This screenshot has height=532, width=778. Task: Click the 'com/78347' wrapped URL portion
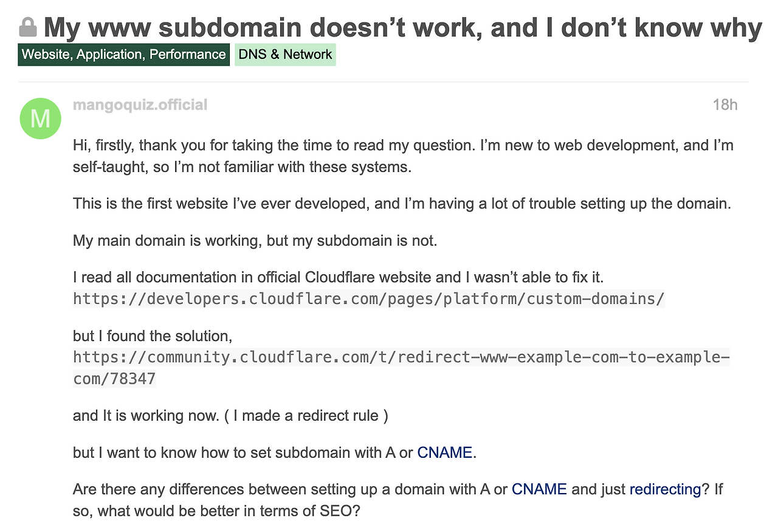point(114,379)
